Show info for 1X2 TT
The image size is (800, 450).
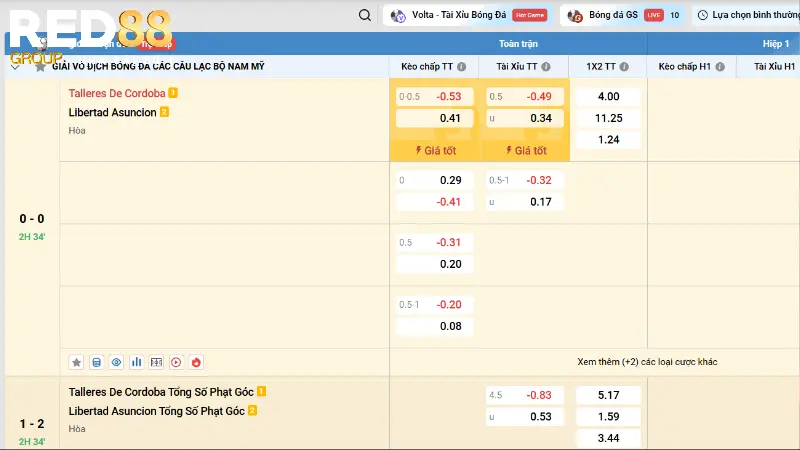tap(624, 67)
